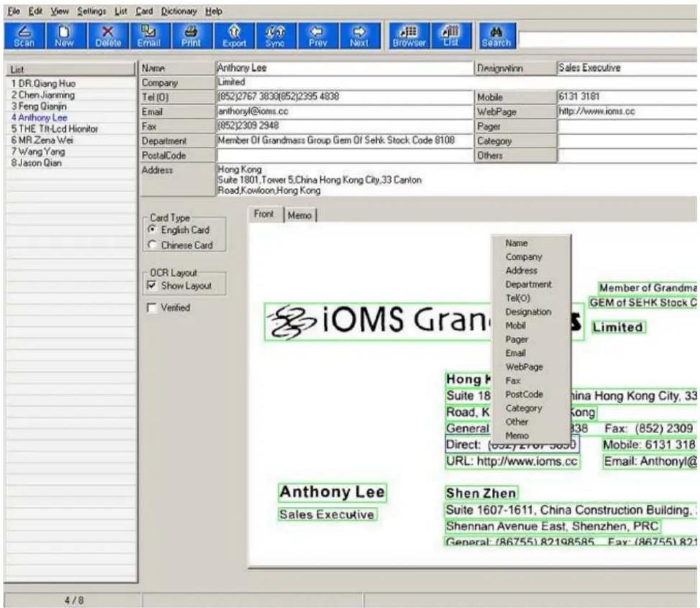Click the Name field containing Anthony Lee
Viewport: 700px width, 608px height.
point(344,68)
